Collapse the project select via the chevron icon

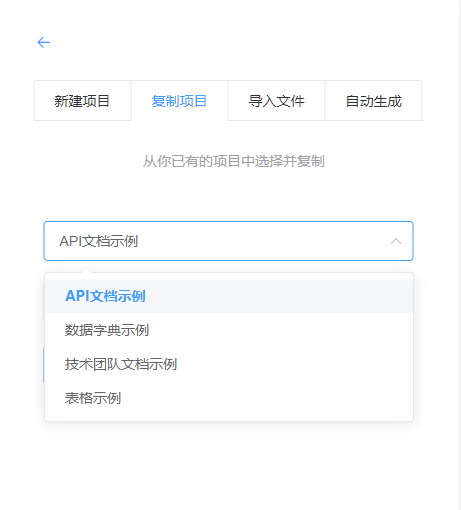point(396,241)
